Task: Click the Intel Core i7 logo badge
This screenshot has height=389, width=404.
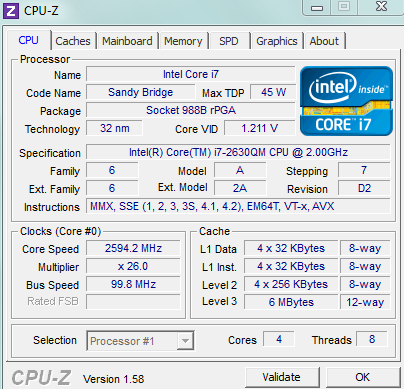Action: (x=346, y=101)
